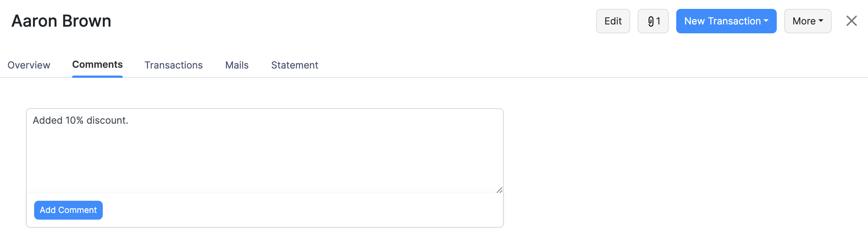Expand the More options menu
The width and height of the screenshot is (868, 240).
[x=808, y=21]
